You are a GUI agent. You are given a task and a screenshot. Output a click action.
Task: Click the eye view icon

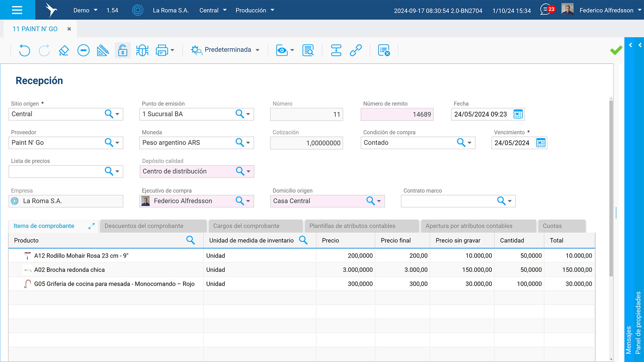tap(282, 50)
